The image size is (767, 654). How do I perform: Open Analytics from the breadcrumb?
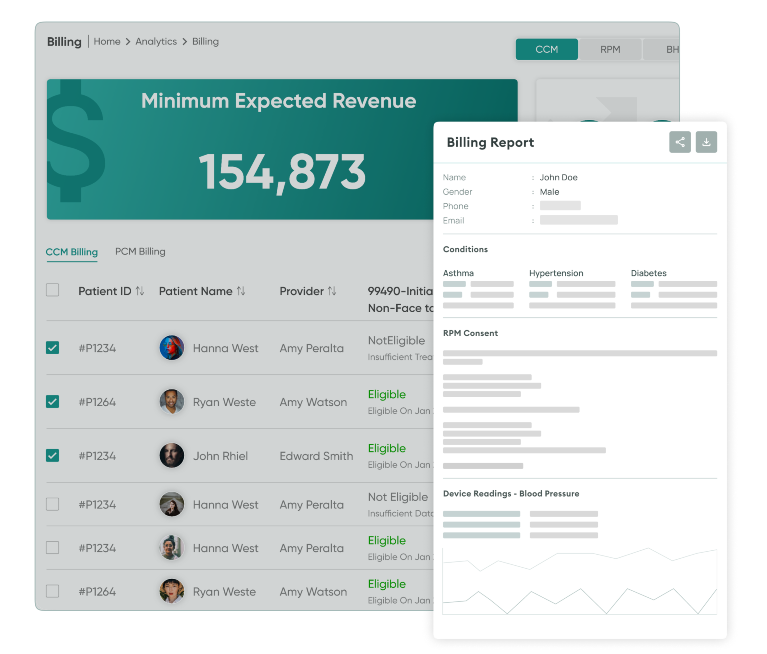click(x=156, y=42)
